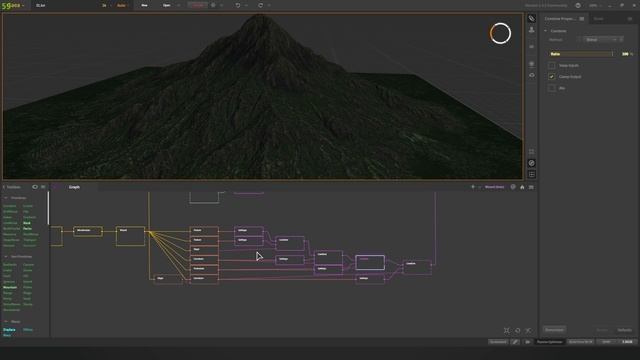Collapse the Primitives section in Toolbox
The image size is (640, 360).
(x=6, y=198)
